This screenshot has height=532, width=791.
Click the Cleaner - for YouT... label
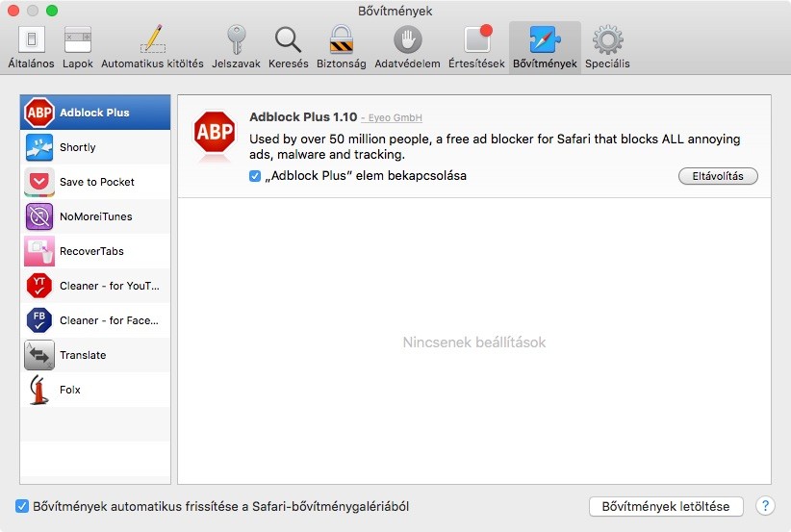[x=110, y=286]
